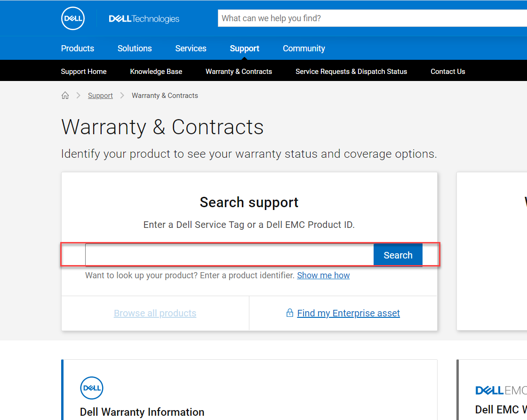Click the 'What can we help you find?' search box
The width and height of the screenshot is (527, 420).
click(372, 18)
